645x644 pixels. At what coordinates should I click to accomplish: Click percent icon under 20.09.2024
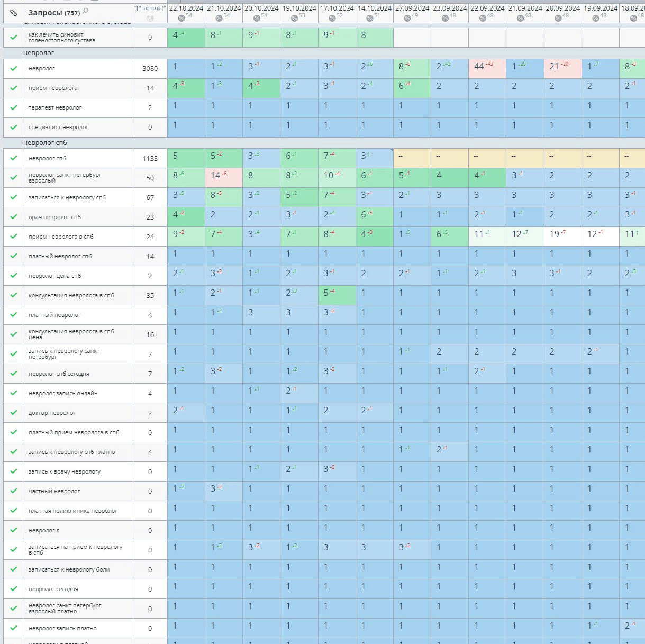558,18
